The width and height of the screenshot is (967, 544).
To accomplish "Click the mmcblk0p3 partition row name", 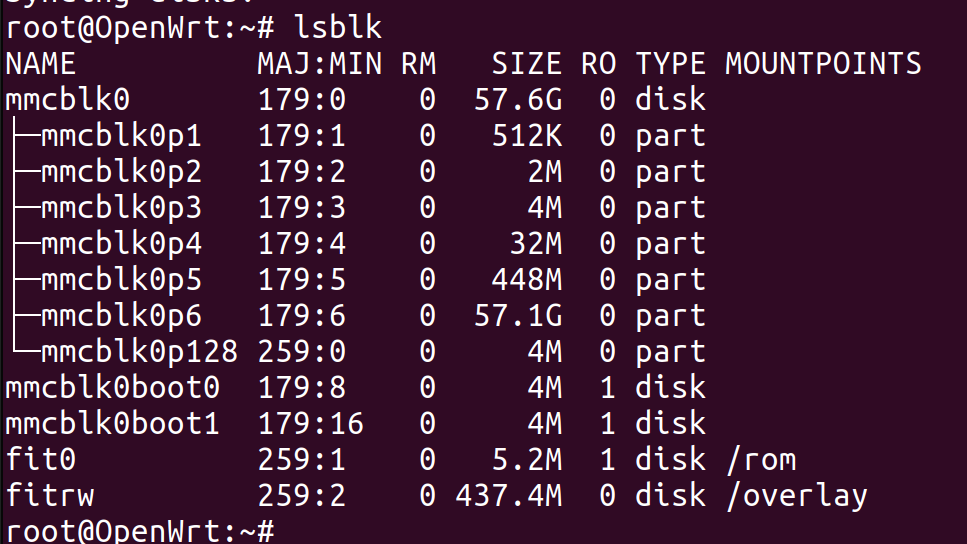I will pos(121,208).
